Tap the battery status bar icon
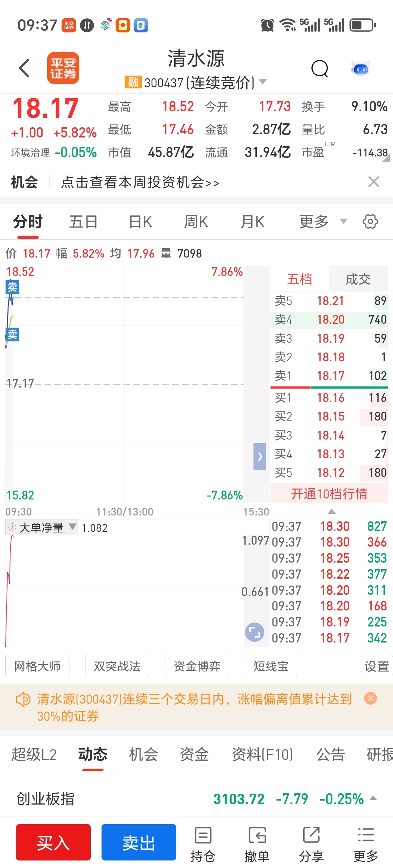This screenshot has width=393, height=868. click(363, 25)
